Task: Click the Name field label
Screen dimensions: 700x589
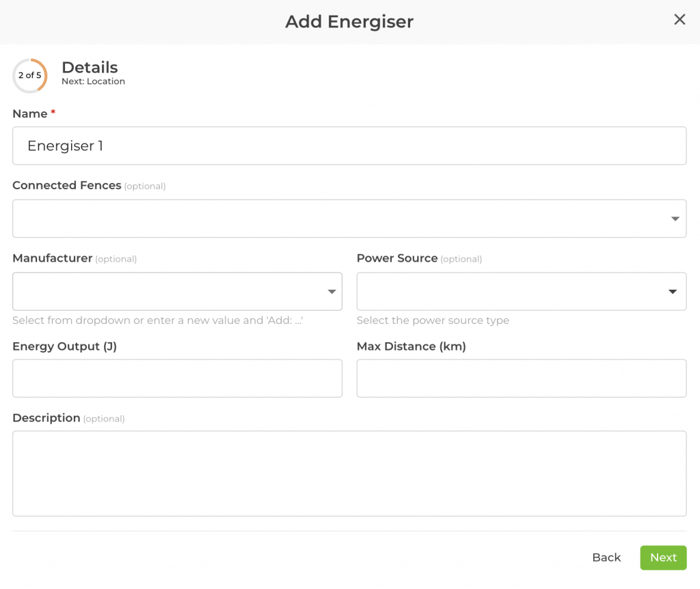Action: tap(30, 114)
